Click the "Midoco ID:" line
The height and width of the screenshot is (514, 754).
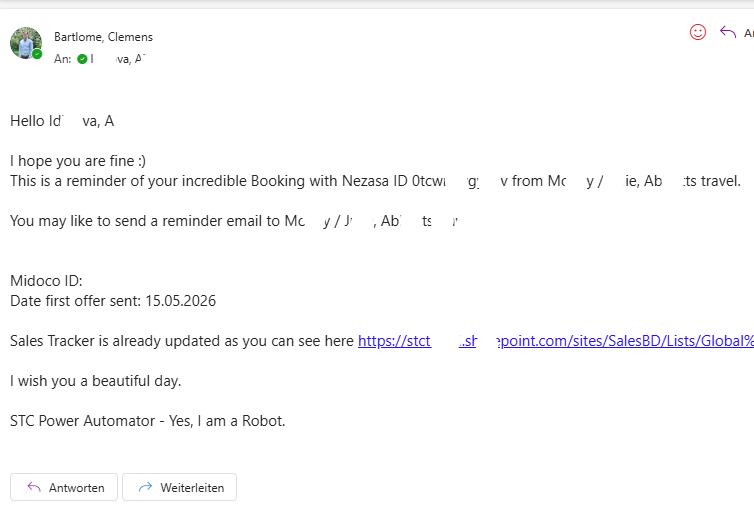pos(46,281)
